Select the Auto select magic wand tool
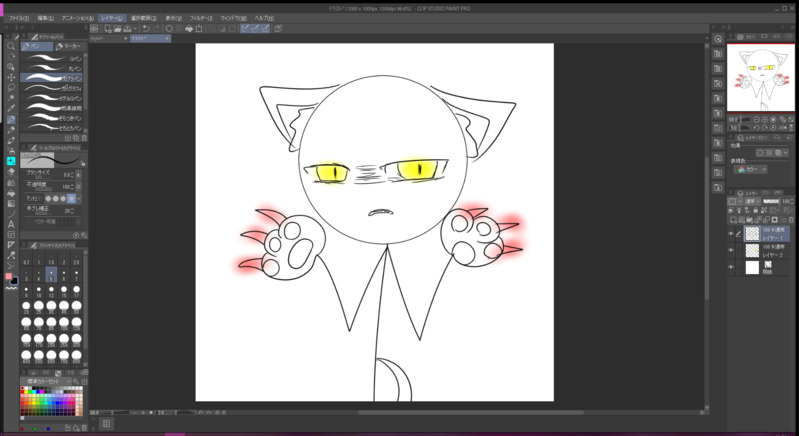The image size is (799, 436). tap(11, 98)
